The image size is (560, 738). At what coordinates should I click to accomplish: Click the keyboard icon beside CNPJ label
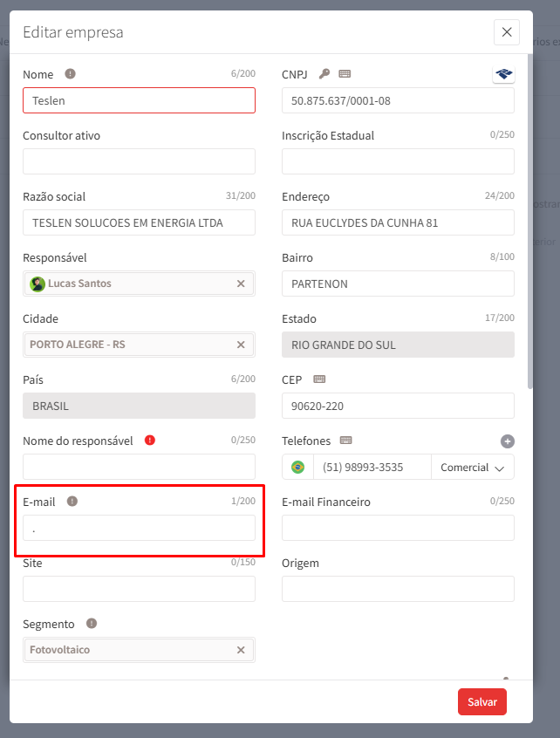345,74
